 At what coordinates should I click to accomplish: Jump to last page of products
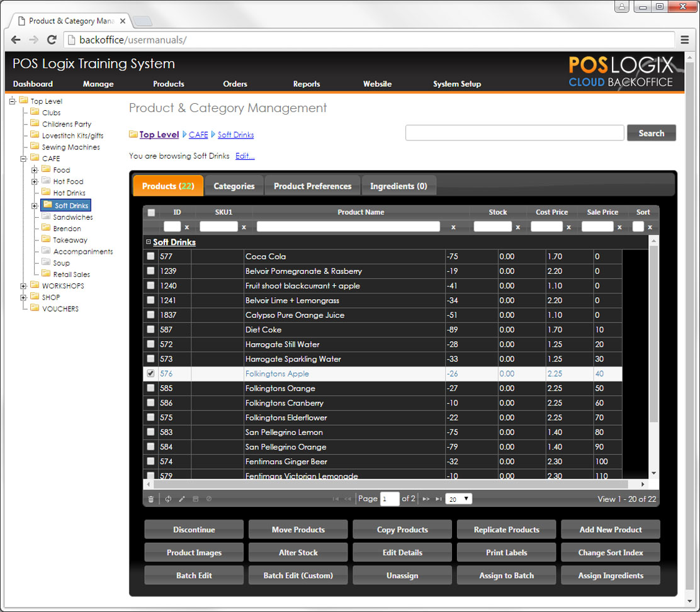(438, 499)
